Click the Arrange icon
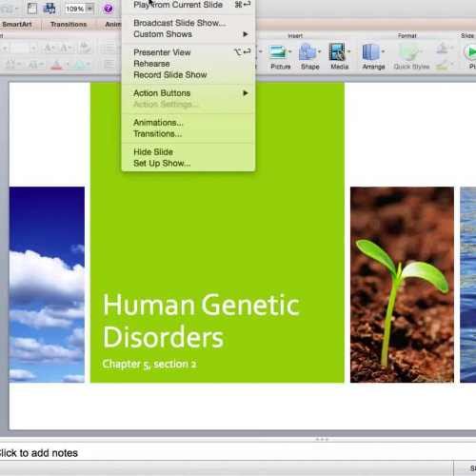Image resolution: width=476 pixels, height=476 pixels. (371, 52)
